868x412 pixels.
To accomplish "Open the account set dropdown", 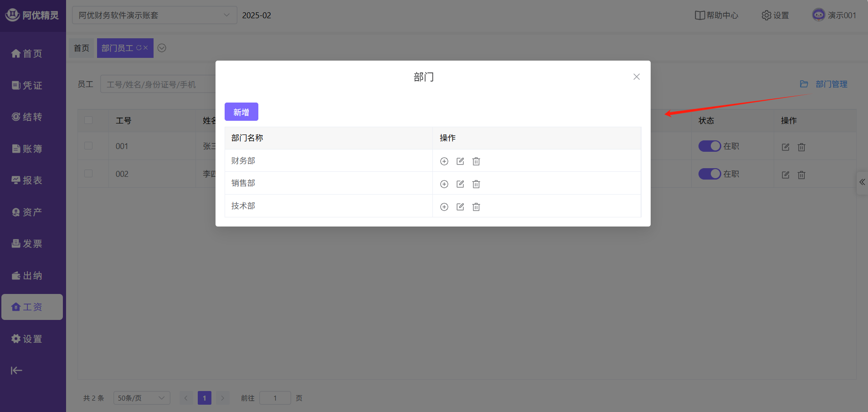I will 154,15.
